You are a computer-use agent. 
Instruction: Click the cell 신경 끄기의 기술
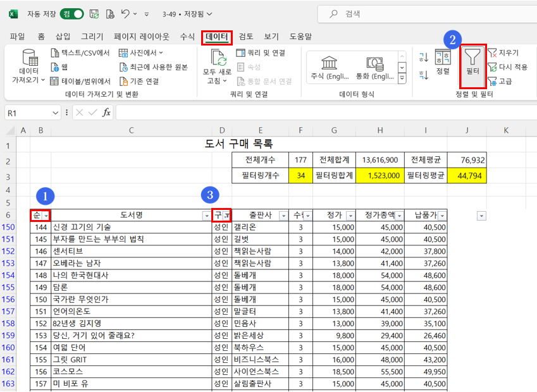click(x=131, y=228)
